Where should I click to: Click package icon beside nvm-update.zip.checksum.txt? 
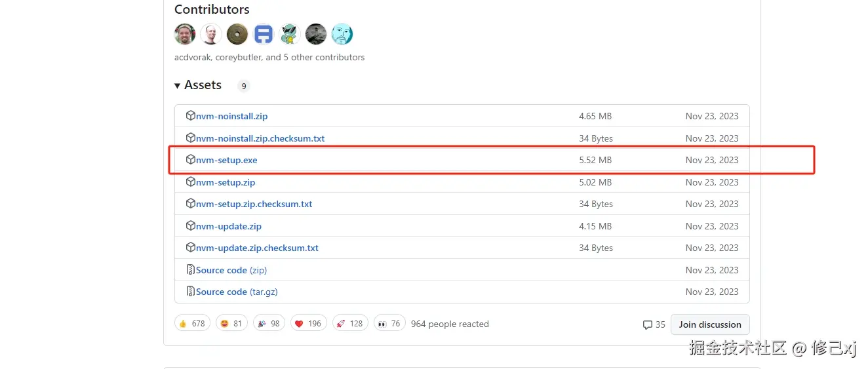pyautogui.click(x=190, y=247)
